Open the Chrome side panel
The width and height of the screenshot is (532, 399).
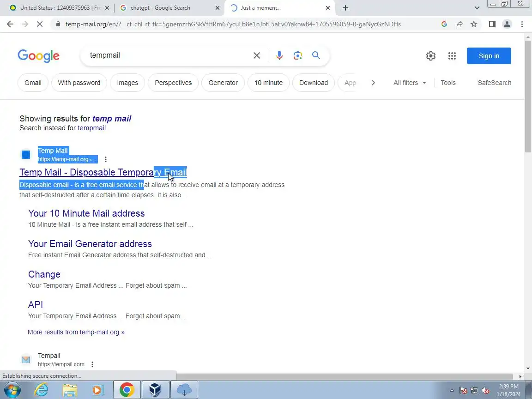(492, 24)
